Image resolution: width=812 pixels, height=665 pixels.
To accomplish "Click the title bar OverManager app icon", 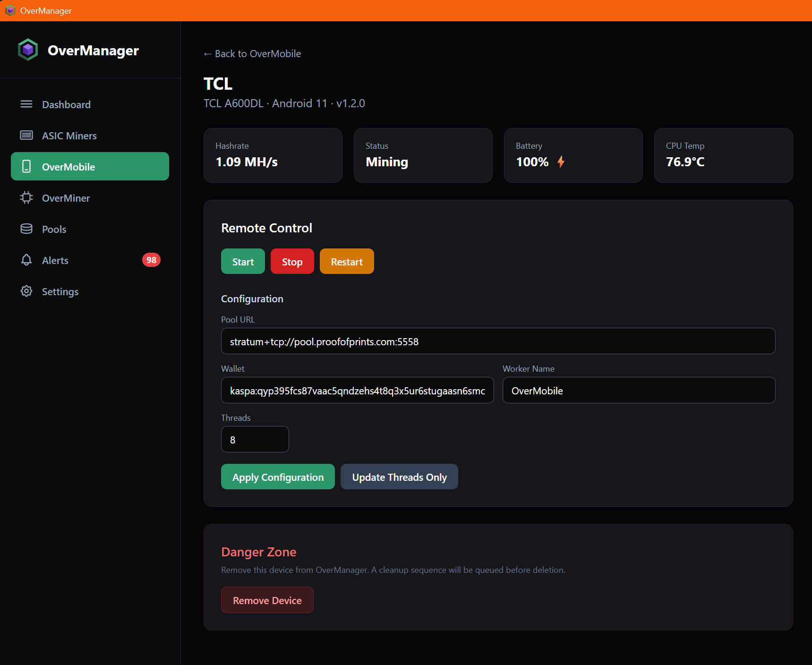I will click(x=10, y=10).
